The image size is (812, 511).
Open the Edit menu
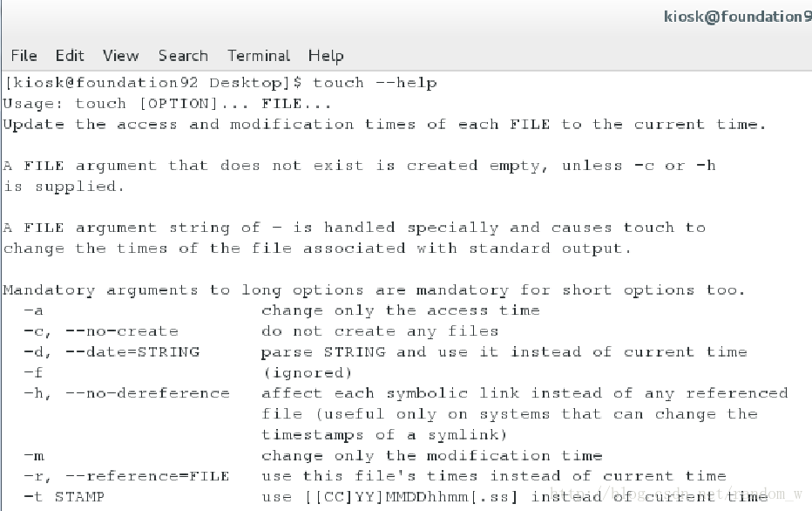(x=70, y=56)
